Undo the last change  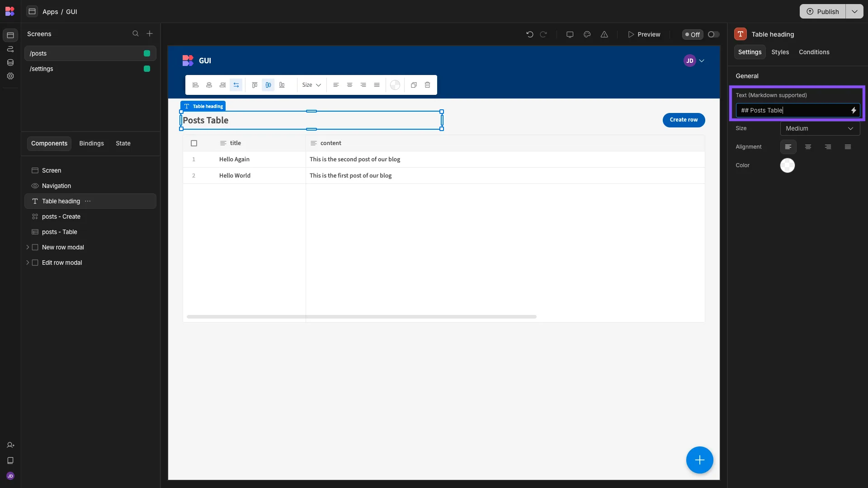[x=529, y=34]
